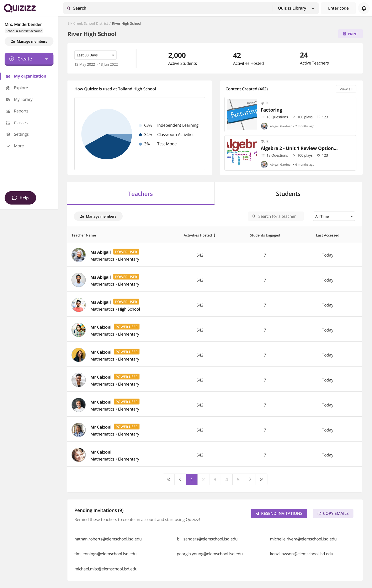This screenshot has width=372, height=588.
Task: Click the Last Accessed column header
Action: tap(327, 235)
